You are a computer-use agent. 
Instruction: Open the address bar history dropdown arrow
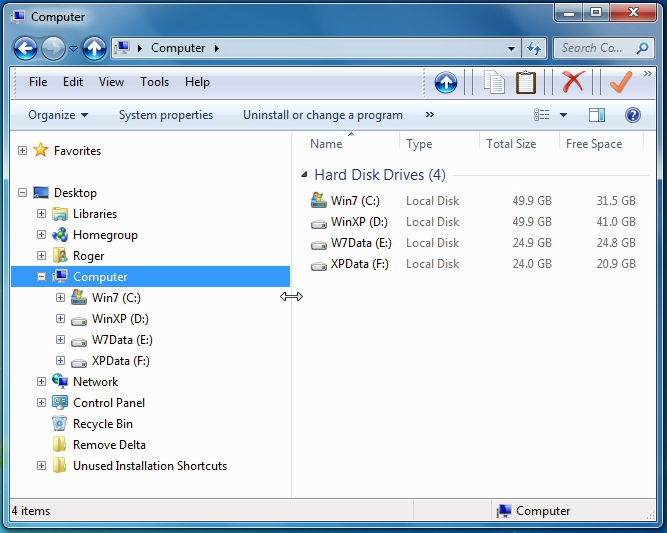click(512, 48)
